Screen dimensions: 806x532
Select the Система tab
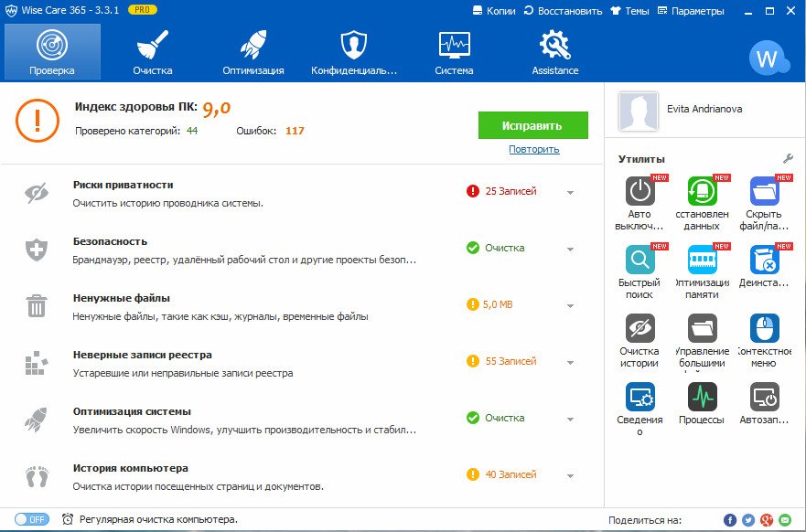pyautogui.click(x=454, y=52)
